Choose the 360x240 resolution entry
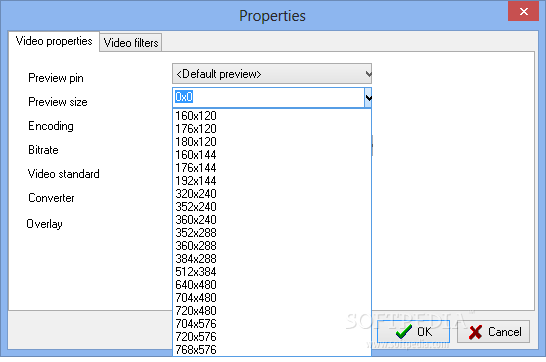This screenshot has width=546, height=362. pos(272,220)
